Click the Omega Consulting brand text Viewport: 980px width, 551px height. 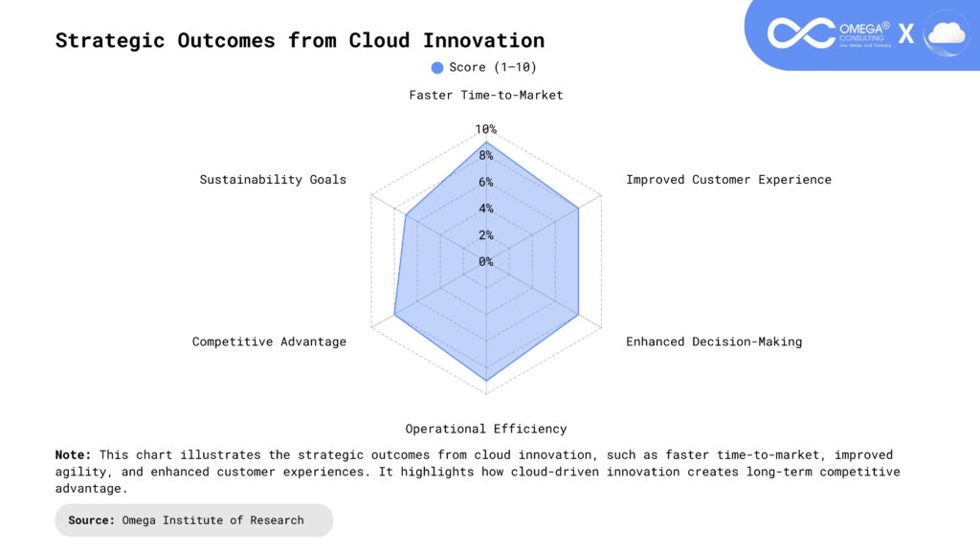pyautogui.click(x=864, y=33)
